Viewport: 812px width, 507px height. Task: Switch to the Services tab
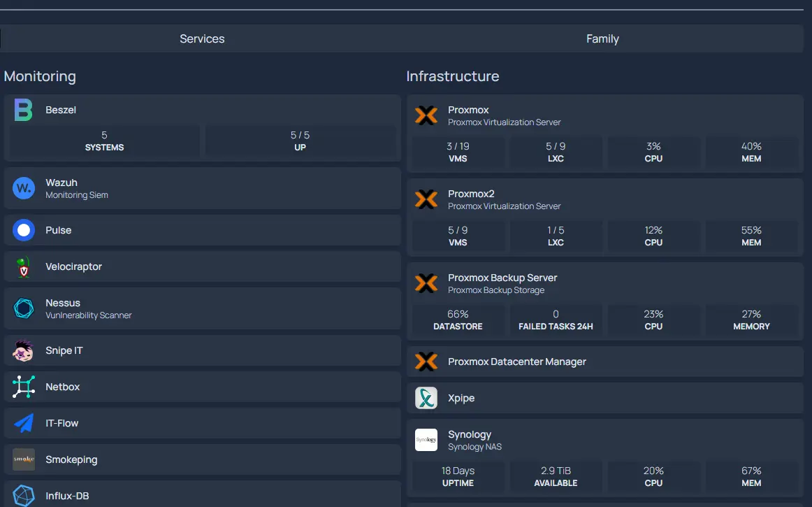(202, 38)
